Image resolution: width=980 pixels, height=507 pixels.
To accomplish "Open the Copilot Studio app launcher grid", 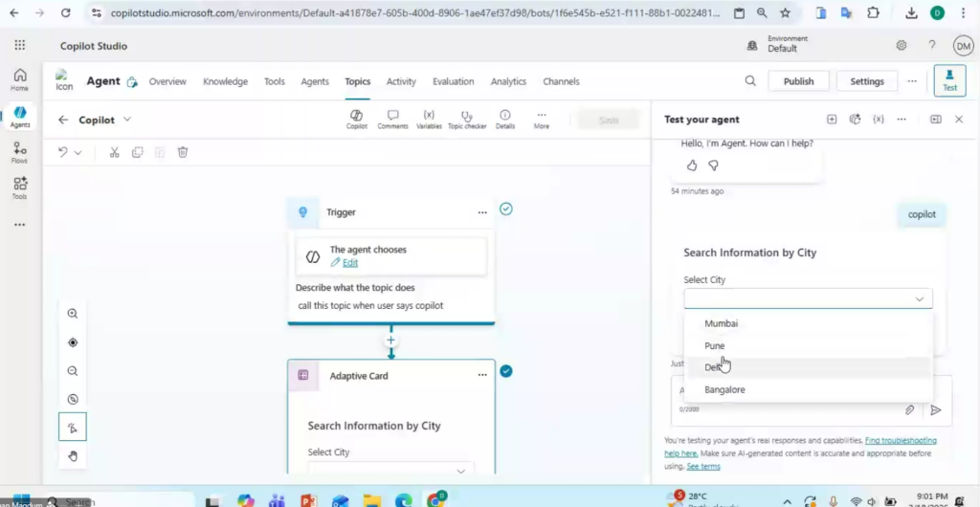I will (19, 45).
